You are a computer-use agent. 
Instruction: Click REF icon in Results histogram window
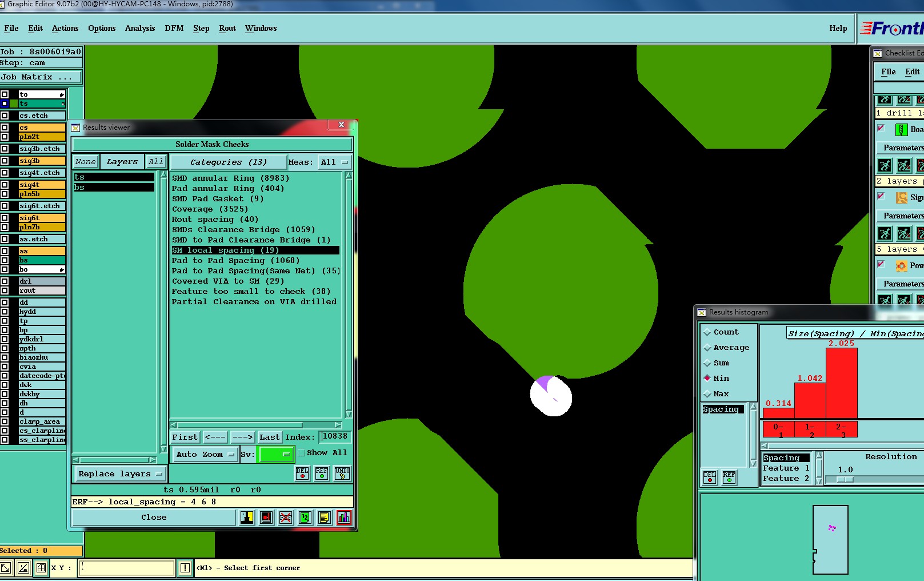click(x=729, y=477)
